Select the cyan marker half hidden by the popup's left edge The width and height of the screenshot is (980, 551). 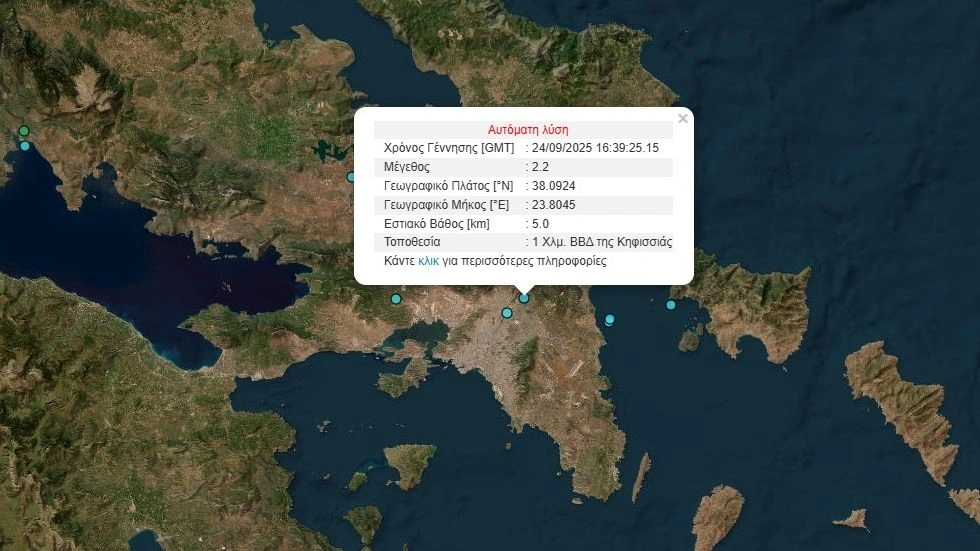click(x=351, y=177)
